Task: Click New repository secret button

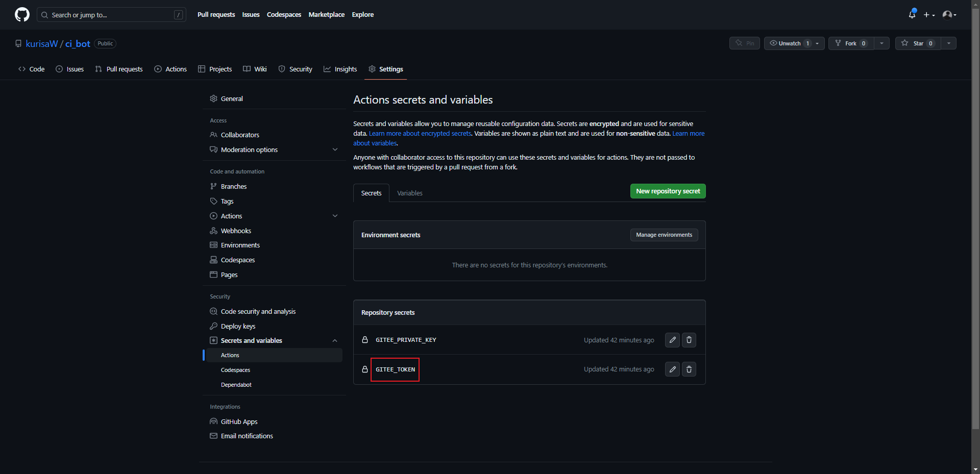Action: (x=668, y=191)
